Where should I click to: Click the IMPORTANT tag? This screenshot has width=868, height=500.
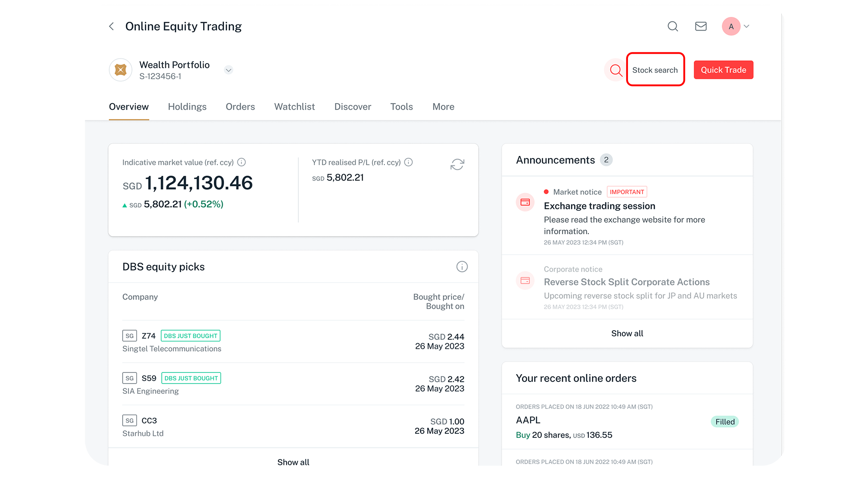tap(627, 192)
